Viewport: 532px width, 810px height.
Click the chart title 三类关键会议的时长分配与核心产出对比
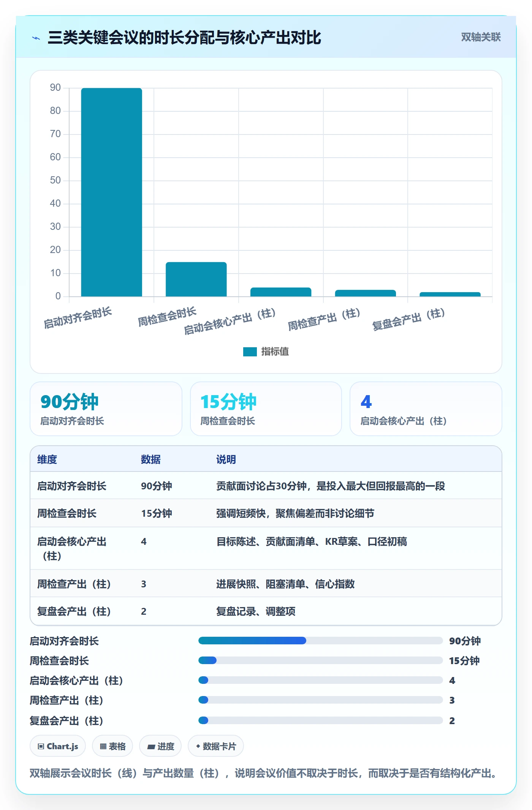(184, 38)
